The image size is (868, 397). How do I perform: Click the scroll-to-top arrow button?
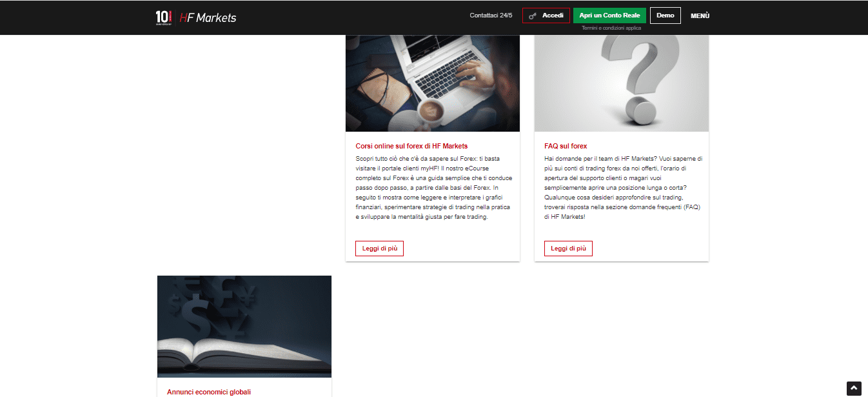click(x=854, y=388)
